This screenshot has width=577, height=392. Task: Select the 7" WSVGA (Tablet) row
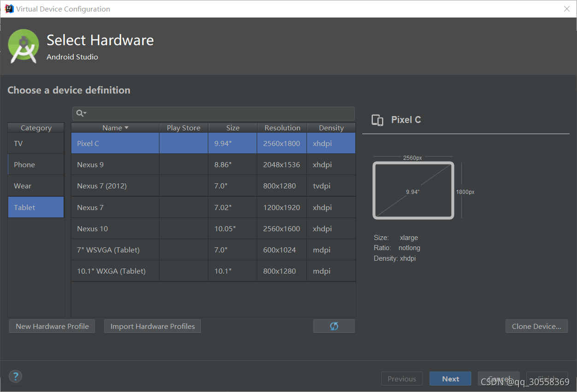[x=213, y=250]
